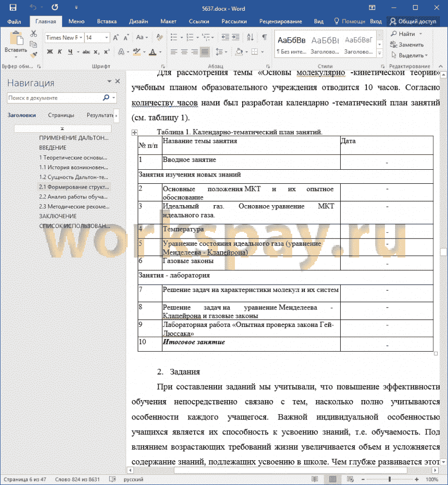
Task: Open text effects with the outlined A
Action: coord(121,52)
